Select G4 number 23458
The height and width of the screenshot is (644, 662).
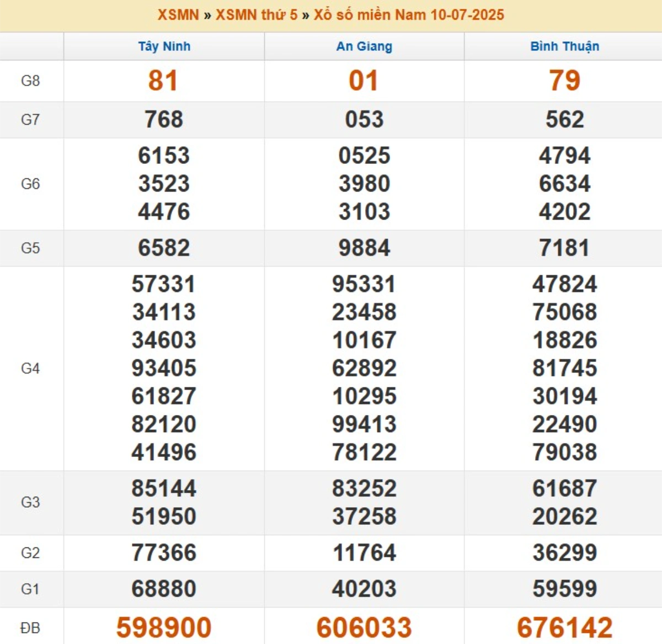click(x=364, y=312)
